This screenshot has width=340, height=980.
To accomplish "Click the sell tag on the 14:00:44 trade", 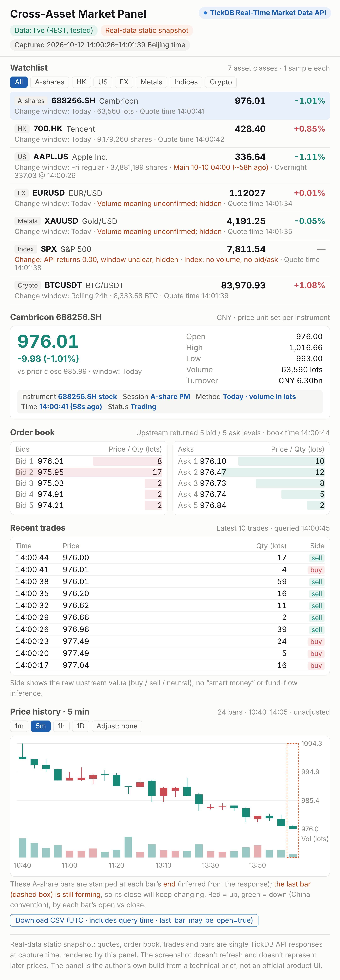I will click(x=317, y=558).
